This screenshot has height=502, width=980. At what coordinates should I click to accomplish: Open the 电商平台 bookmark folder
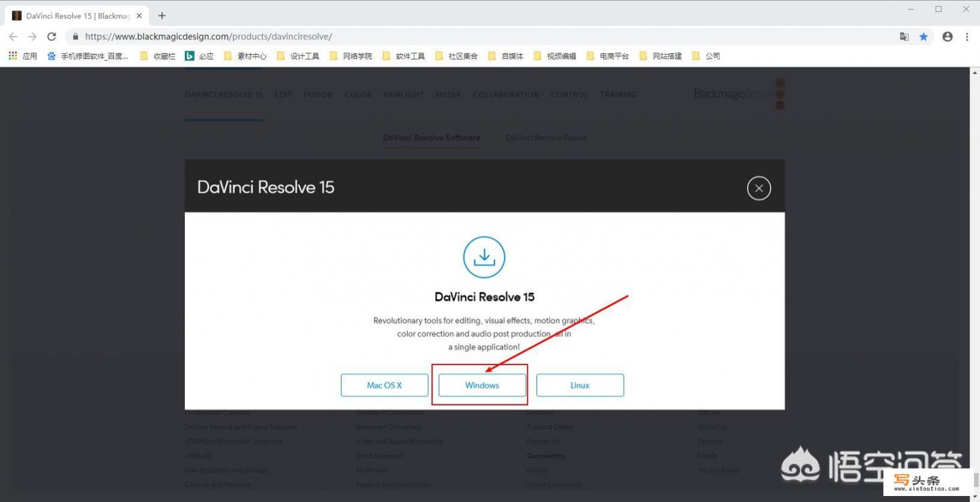coord(608,56)
